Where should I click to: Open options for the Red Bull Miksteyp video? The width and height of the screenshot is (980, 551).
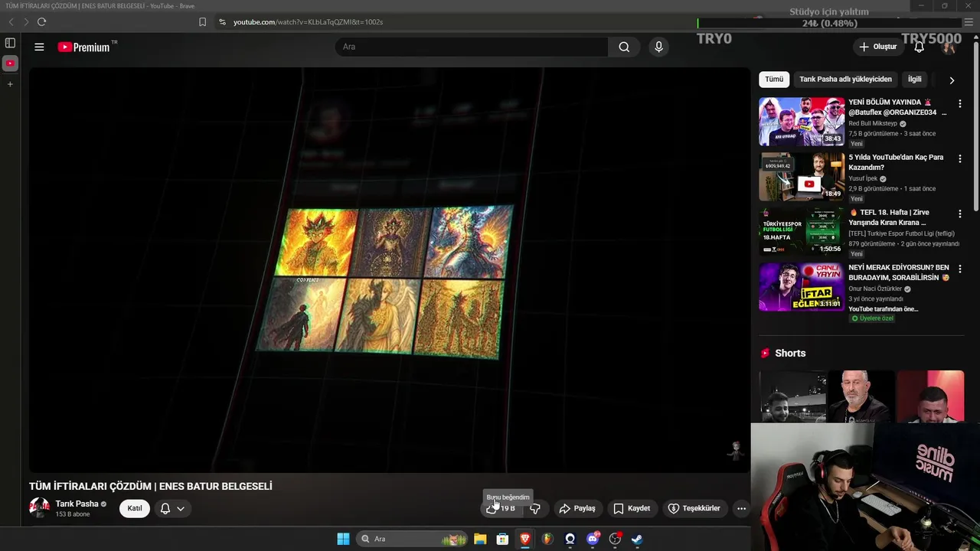click(x=959, y=103)
